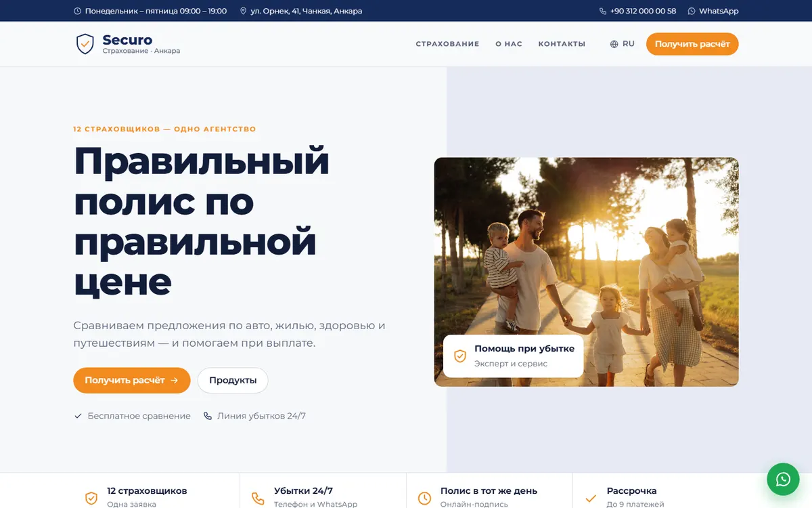812x508 pixels.
Task: Click the map pin icon by the address
Action: point(243,12)
